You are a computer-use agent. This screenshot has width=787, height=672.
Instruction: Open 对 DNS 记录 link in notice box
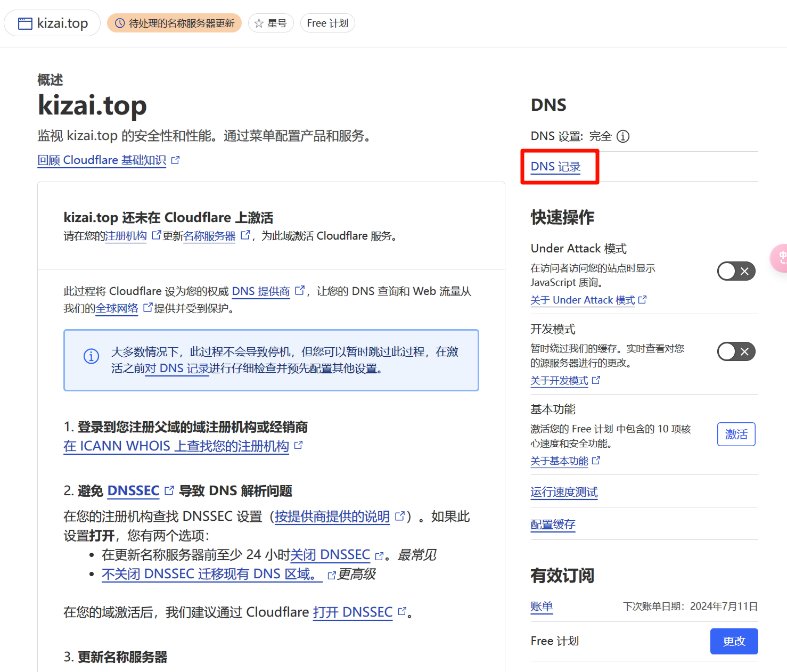(177, 368)
